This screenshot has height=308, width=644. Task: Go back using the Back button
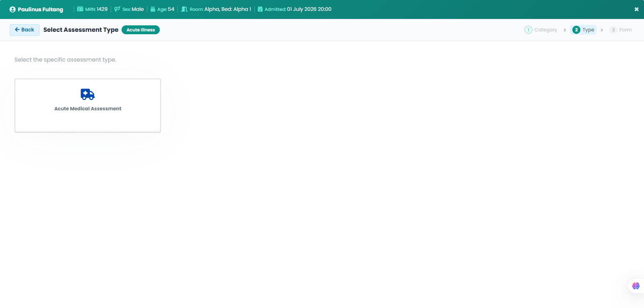pyautogui.click(x=25, y=30)
